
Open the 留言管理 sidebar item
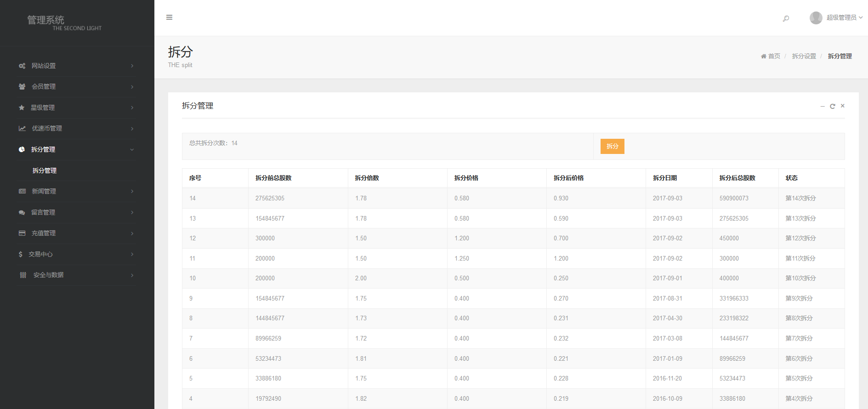[43, 212]
